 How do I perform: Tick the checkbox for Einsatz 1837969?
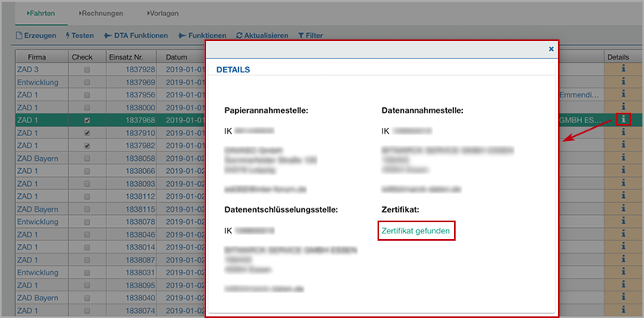pyautogui.click(x=87, y=83)
